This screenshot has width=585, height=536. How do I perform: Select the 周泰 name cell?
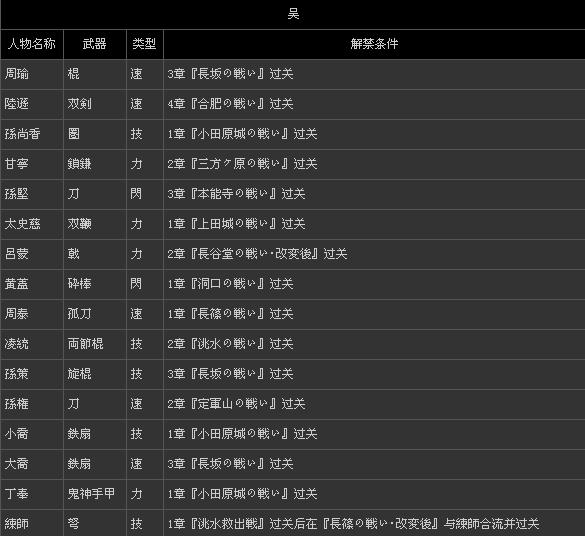click(16, 314)
